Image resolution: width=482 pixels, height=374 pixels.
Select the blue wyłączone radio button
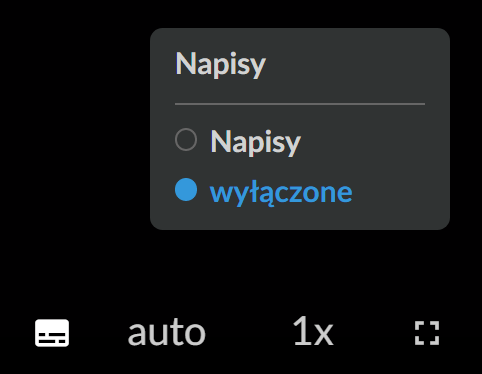(186, 190)
